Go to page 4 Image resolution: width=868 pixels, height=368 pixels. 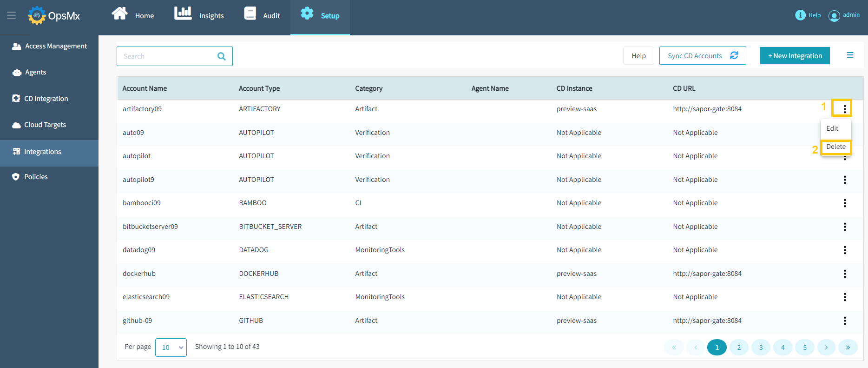(783, 348)
